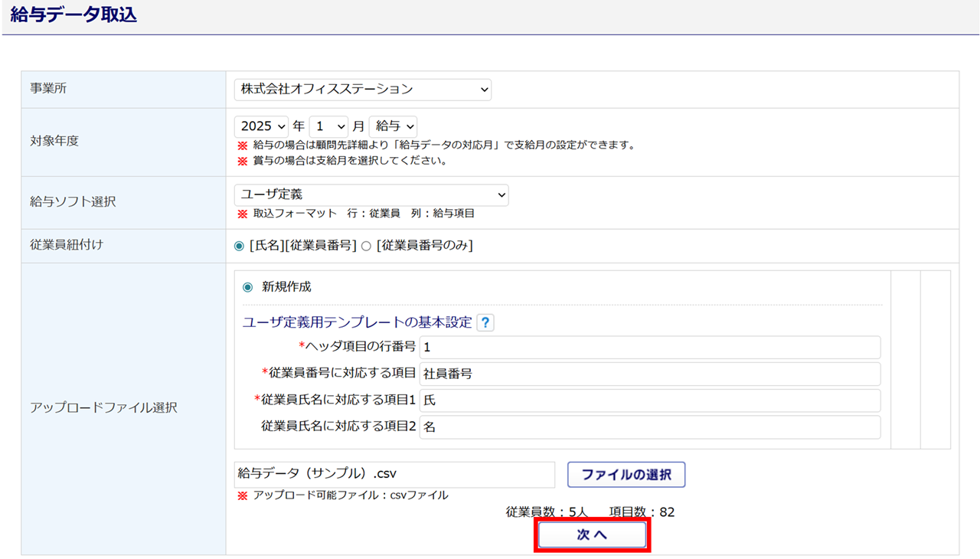Open the 給与ソフト選択 dropdown showing ユーザ定義

(x=371, y=195)
